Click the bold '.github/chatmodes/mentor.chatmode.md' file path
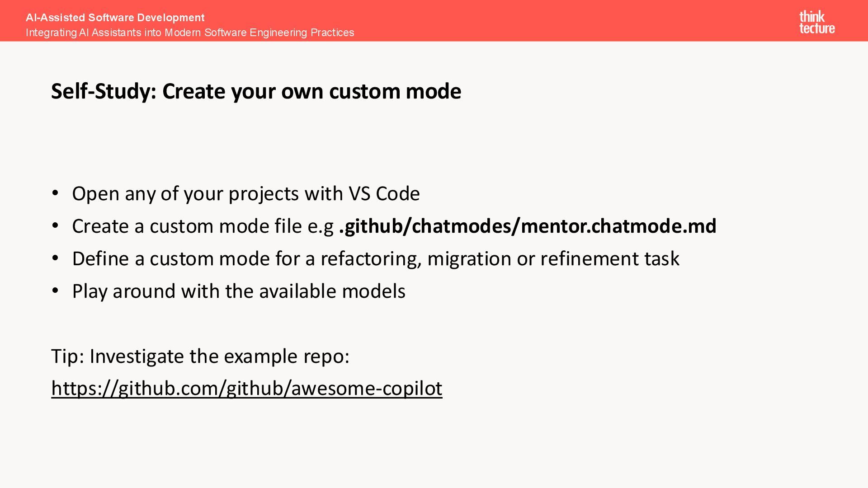This screenshot has width=868, height=488. point(528,226)
